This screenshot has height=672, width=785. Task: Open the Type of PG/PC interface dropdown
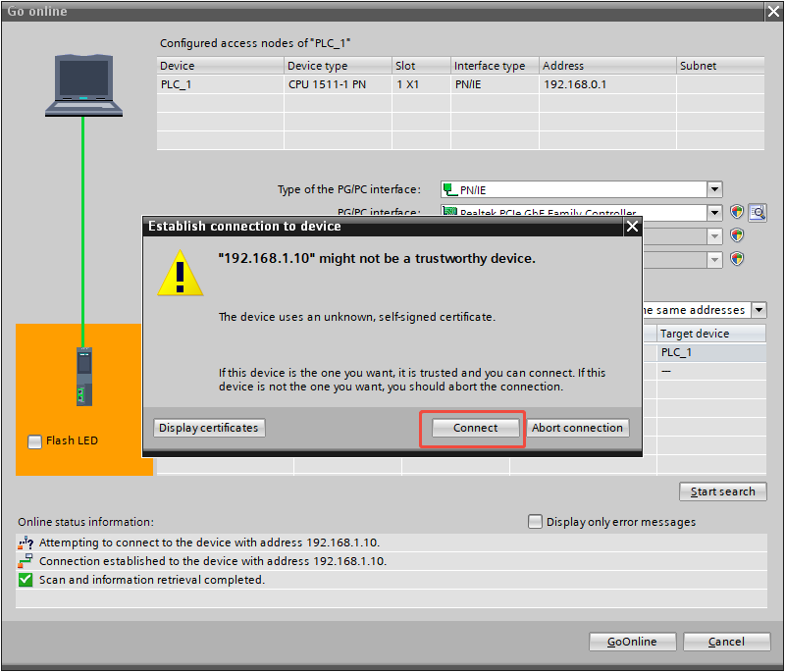coord(714,189)
